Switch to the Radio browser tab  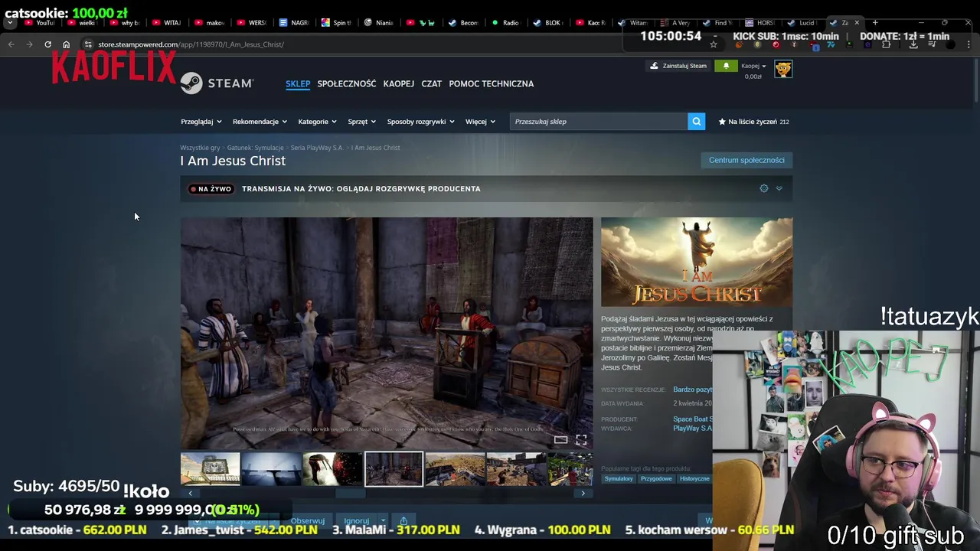[505, 23]
